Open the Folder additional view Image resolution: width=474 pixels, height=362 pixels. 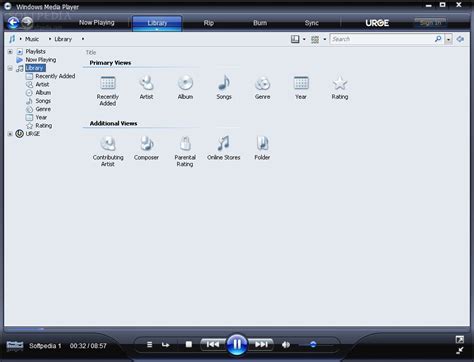[x=262, y=148]
